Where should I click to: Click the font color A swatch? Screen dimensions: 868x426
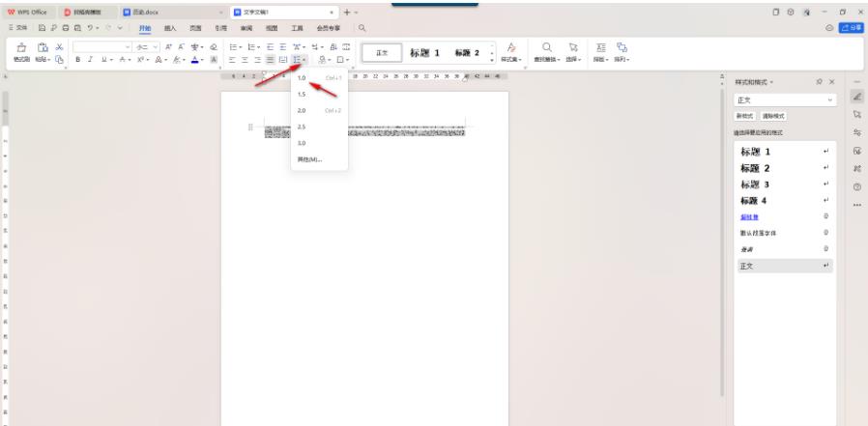click(194, 59)
